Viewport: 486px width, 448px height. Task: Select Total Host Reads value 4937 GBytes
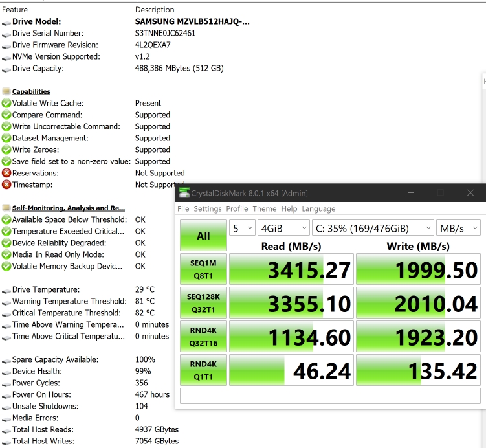pyautogui.click(x=157, y=429)
